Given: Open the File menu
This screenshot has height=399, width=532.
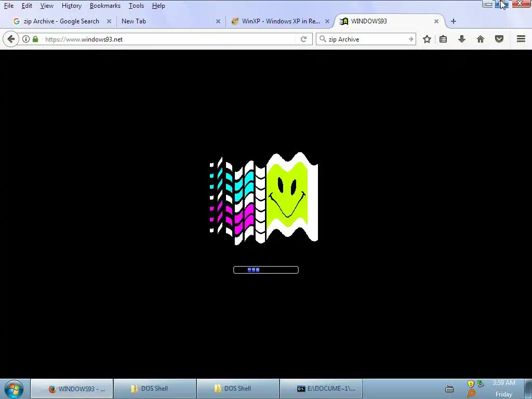Looking at the screenshot, I should click(9, 6).
